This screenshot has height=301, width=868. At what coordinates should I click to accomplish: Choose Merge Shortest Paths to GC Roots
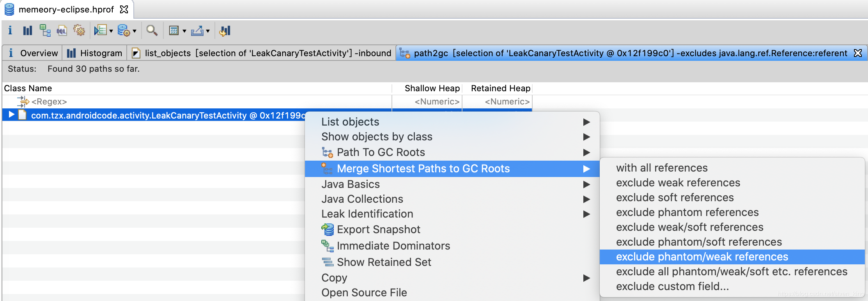452,169
